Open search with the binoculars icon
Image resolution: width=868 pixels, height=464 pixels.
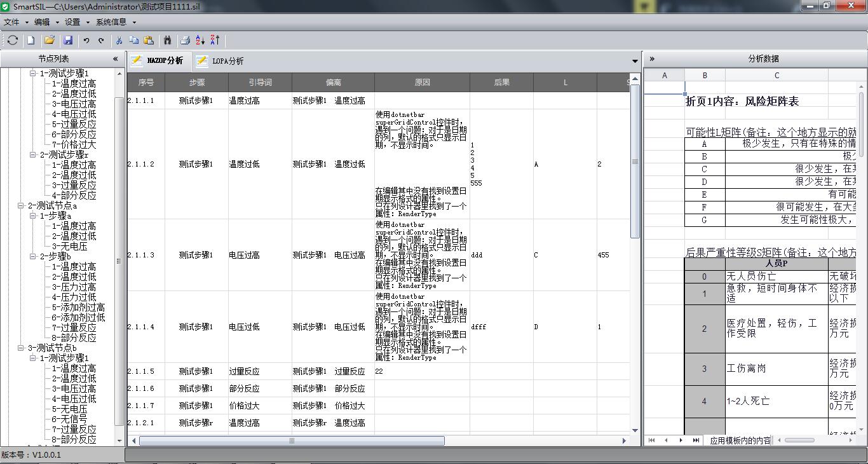click(x=167, y=40)
